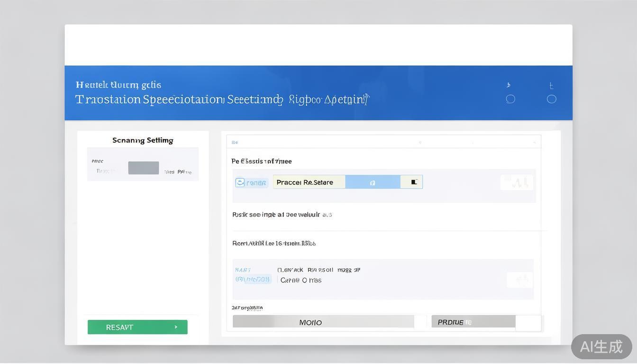Click the first circle icon in blue header

pos(510,99)
